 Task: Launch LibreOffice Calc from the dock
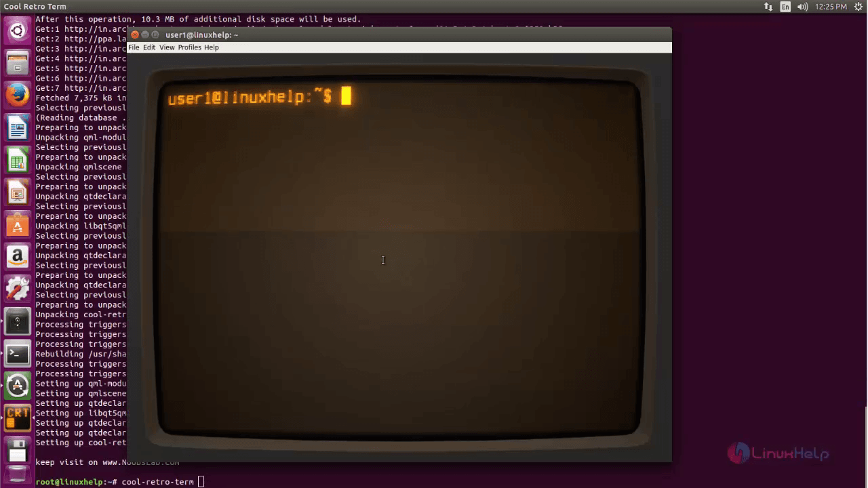(x=17, y=160)
